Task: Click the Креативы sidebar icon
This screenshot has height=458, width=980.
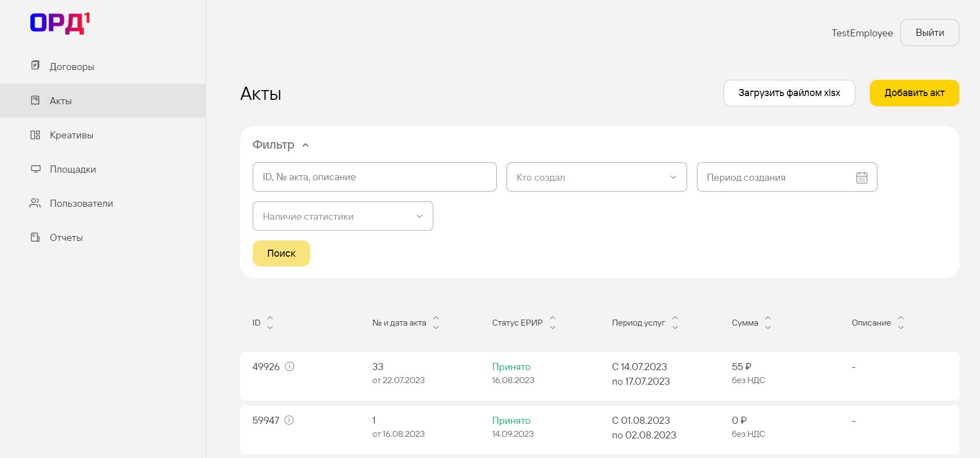Action: coord(35,135)
